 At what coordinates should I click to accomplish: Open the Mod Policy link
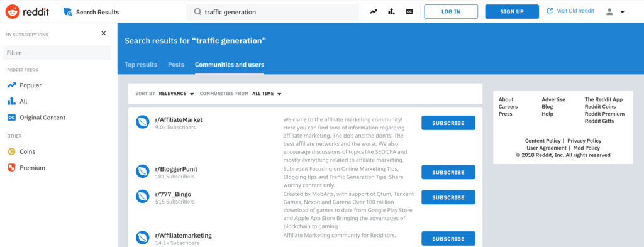587,148
